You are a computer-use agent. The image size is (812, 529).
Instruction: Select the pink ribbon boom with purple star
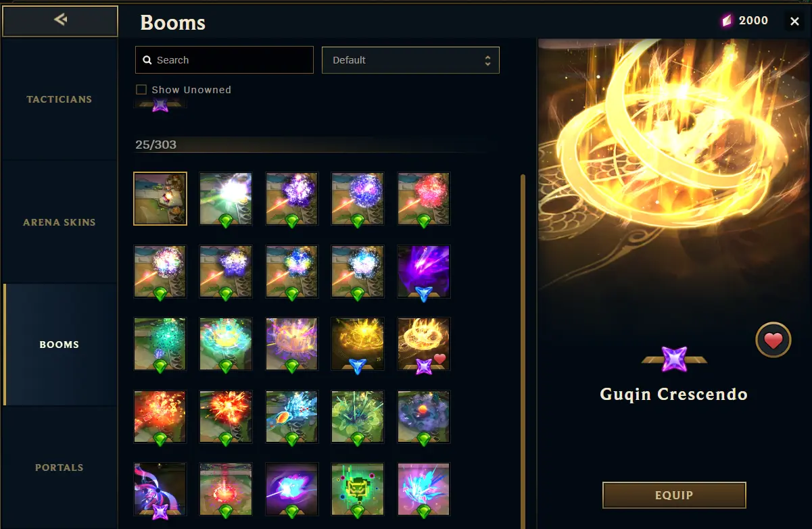pyautogui.click(x=160, y=490)
